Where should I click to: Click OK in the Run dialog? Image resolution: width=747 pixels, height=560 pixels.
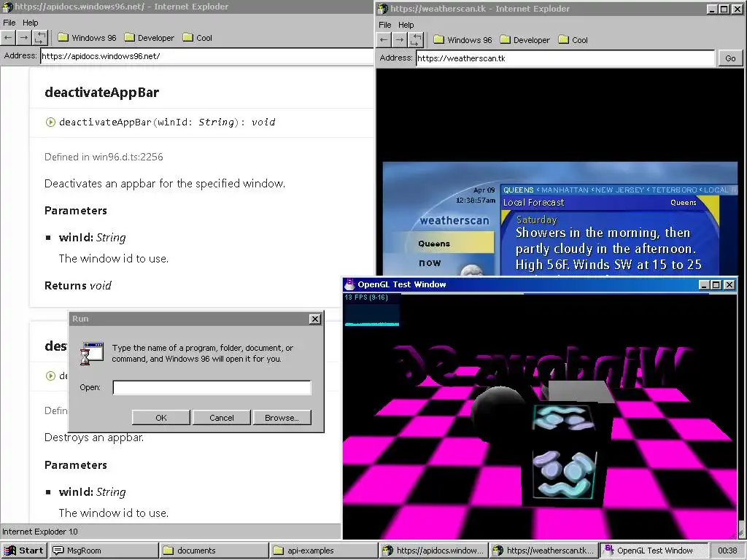coord(161,418)
